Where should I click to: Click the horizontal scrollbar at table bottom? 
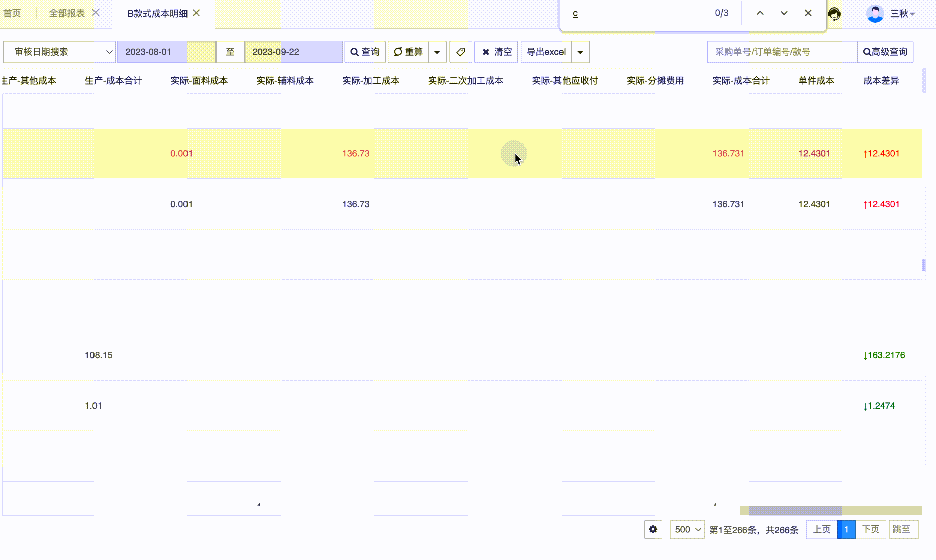click(x=830, y=510)
